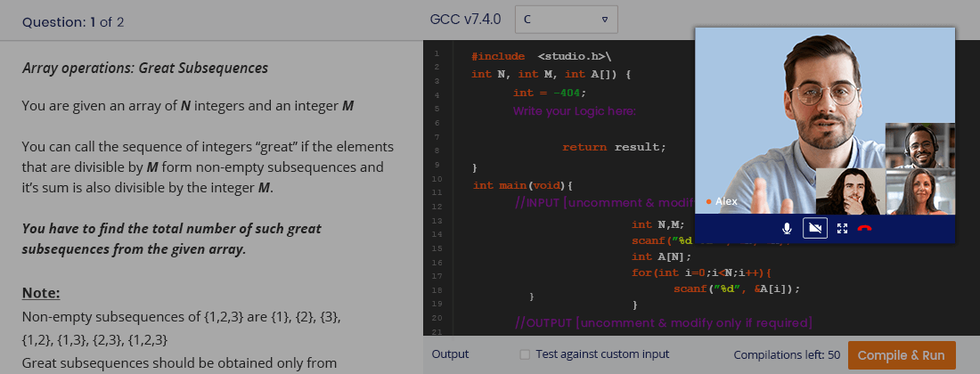End the video call
The image size is (980, 374).
[x=864, y=229]
